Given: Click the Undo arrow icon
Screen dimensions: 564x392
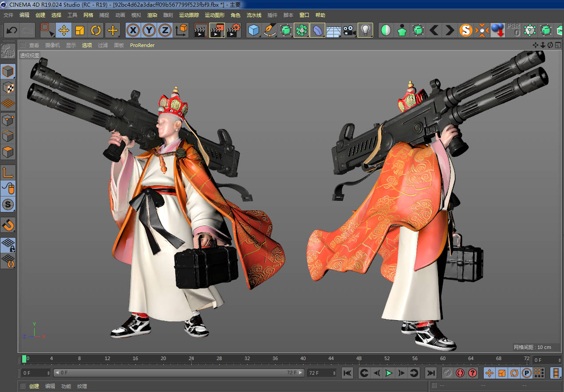Looking at the screenshot, I should [12, 31].
